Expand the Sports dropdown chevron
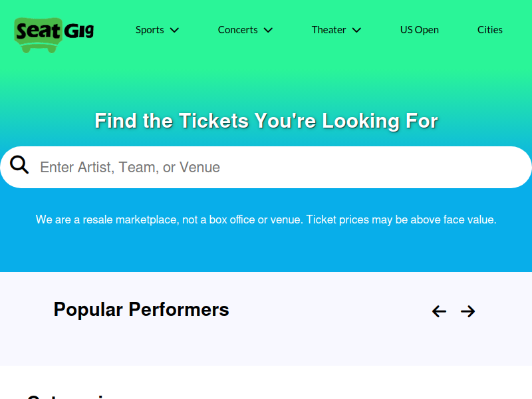The image size is (532, 399). [174, 30]
